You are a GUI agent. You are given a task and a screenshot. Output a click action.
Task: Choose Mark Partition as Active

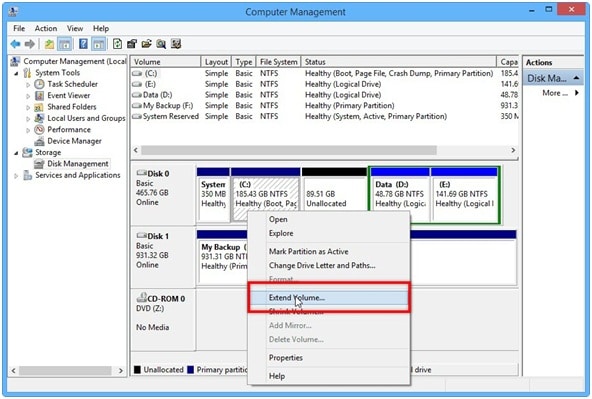[x=328, y=251]
